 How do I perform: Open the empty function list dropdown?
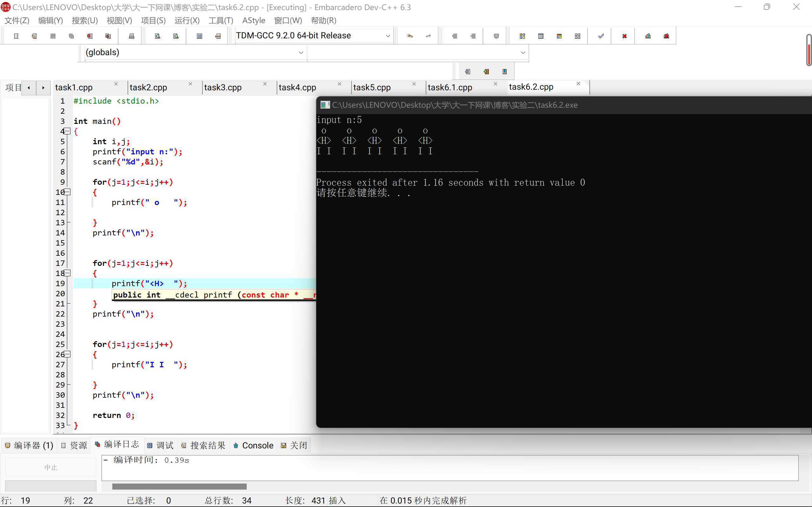tap(523, 52)
